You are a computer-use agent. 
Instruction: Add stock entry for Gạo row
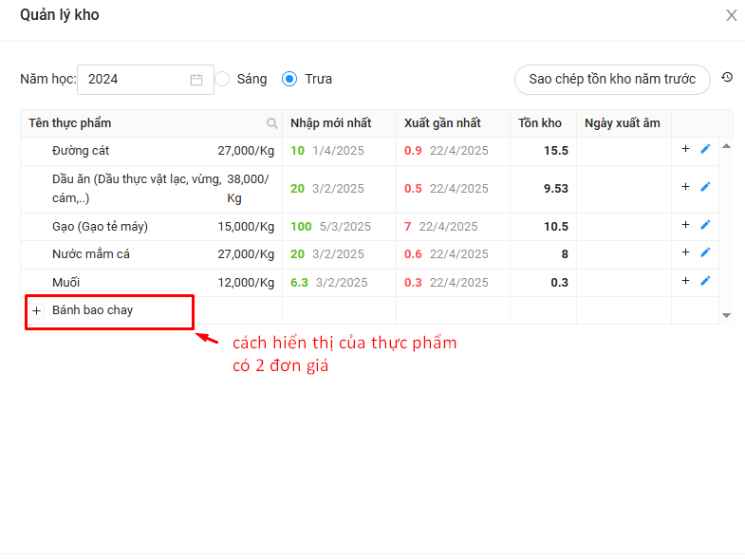pyautogui.click(x=685, y=225)
